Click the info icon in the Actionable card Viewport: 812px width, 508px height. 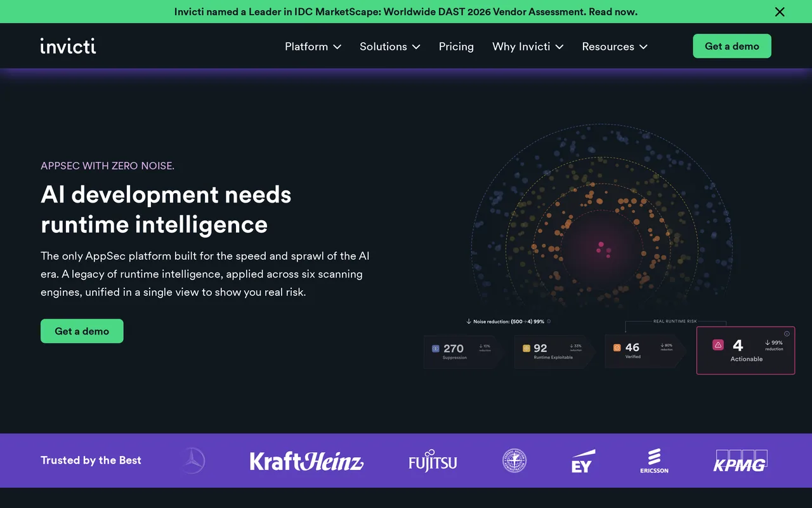pos(787,333)
